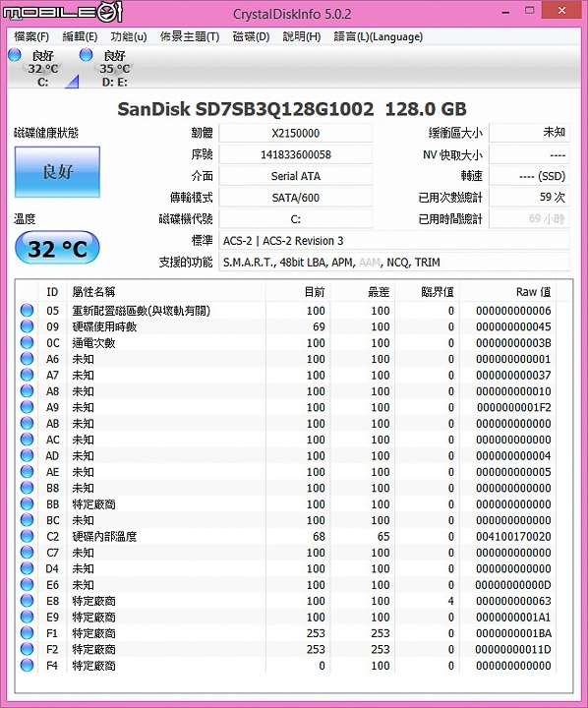Screen dimensions: 588x708
Task: Click the rotation rate field (SSD)
Action: coord(529,176)
